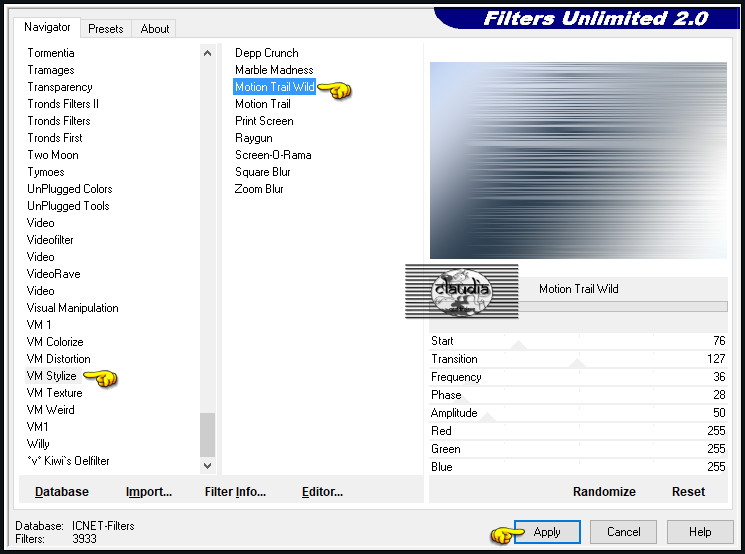745x554 pixels.
Task: Click the Import... button
Action: (x=149, y=492)
